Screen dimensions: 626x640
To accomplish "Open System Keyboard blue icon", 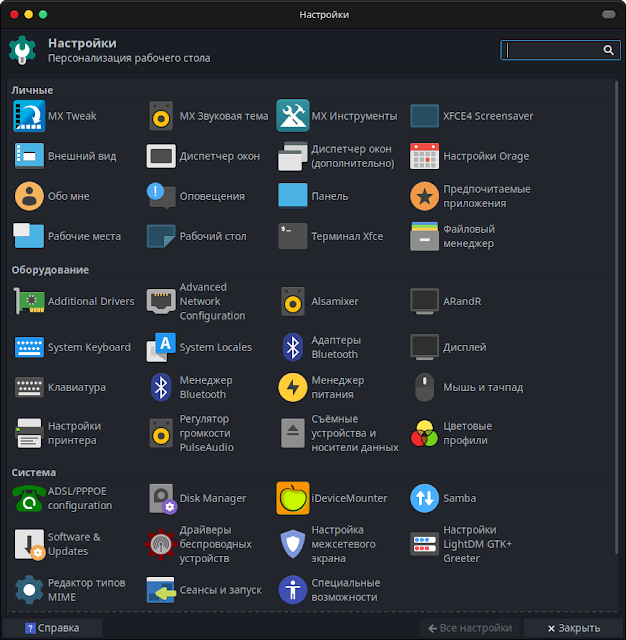I will (x=29, y=347).
